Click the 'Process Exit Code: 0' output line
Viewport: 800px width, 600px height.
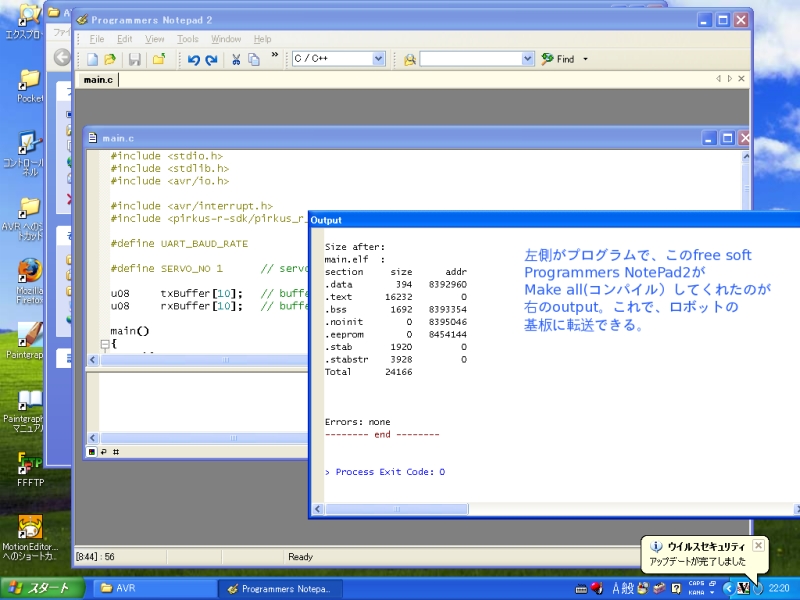(385, 472)
